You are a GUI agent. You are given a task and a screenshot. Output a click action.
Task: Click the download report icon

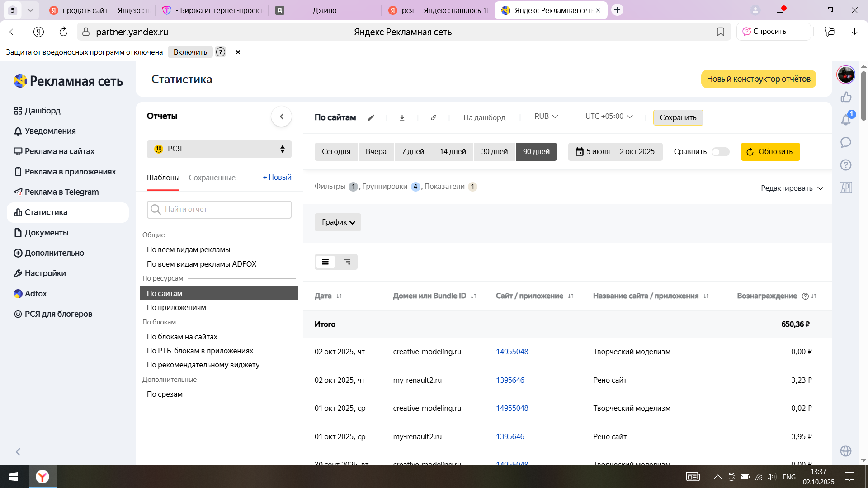[402, 118]
